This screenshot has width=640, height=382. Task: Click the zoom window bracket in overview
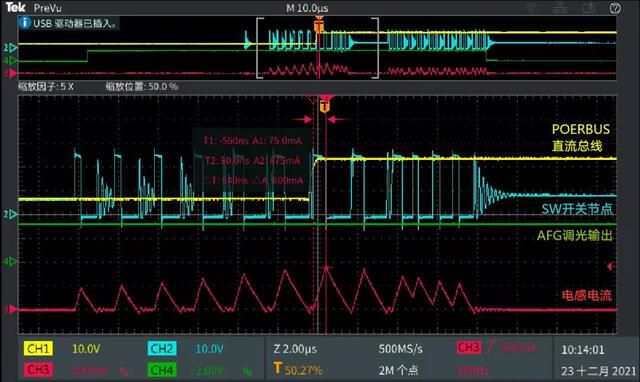[x=318, y=48]
